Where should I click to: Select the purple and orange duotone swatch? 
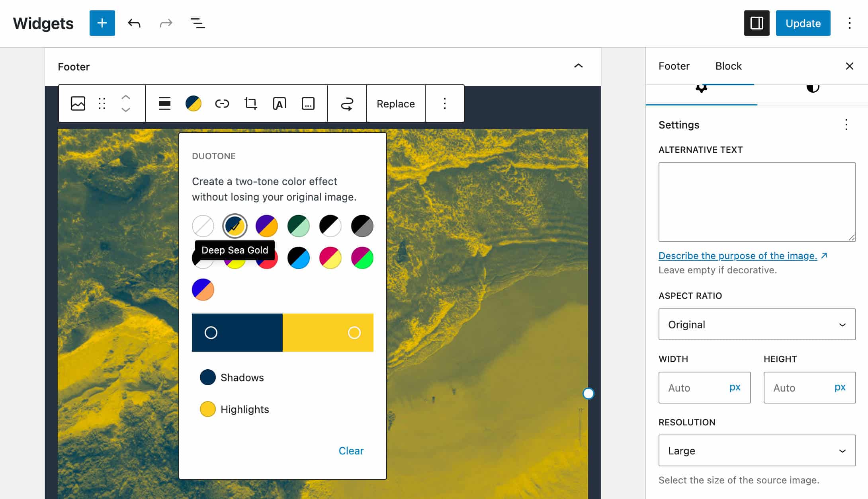tap(267, 226)
